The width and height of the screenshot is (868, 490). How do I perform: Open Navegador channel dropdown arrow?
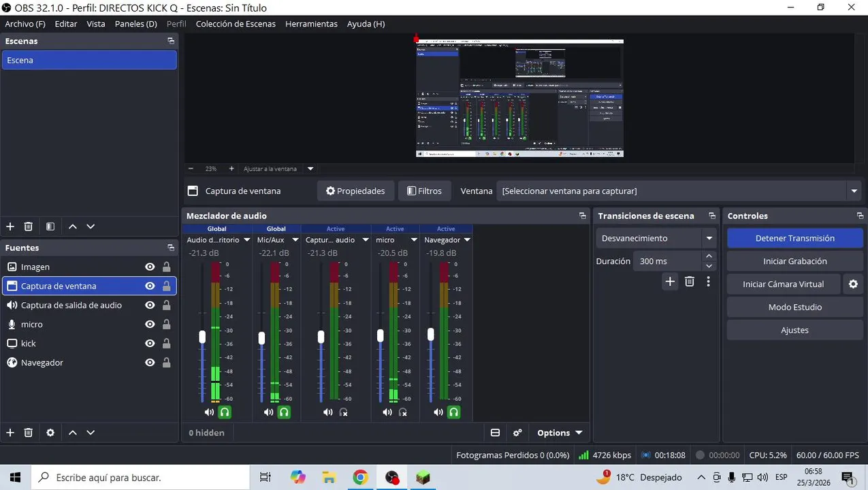(x=467, y=240)
